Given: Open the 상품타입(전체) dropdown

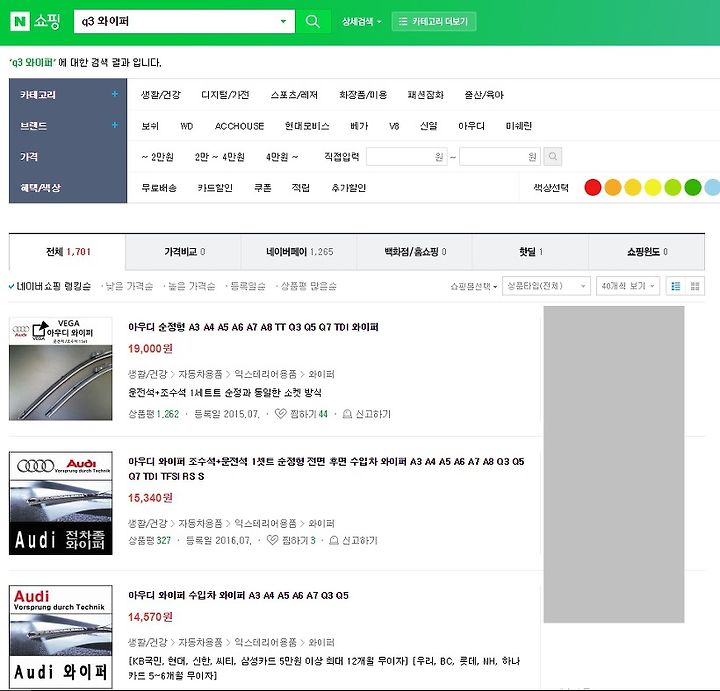Looking at the screenshot, I should point(546,286).
